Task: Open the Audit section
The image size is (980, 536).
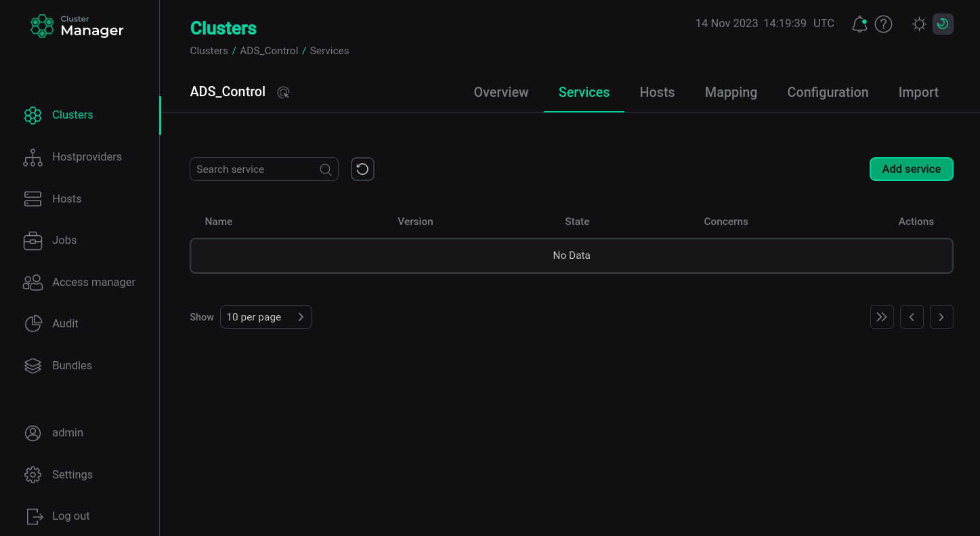Action: coord(65,324)
